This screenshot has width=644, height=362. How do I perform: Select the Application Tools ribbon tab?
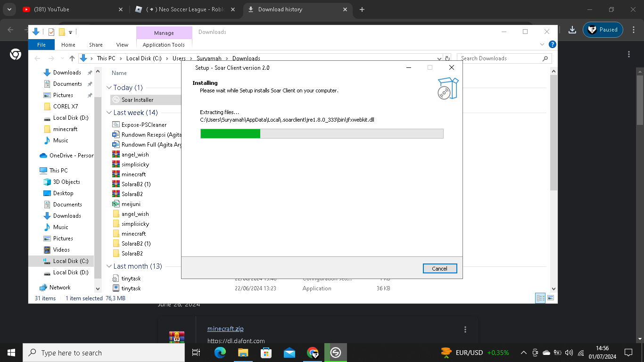click(x=164, y=45)
